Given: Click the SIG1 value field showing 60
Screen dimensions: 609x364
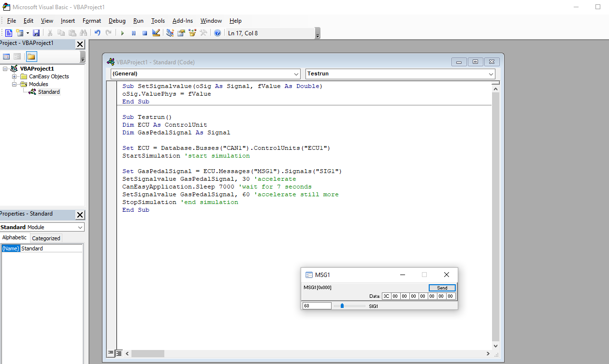Looking at the screenshot, I should [x=317, y=306].
